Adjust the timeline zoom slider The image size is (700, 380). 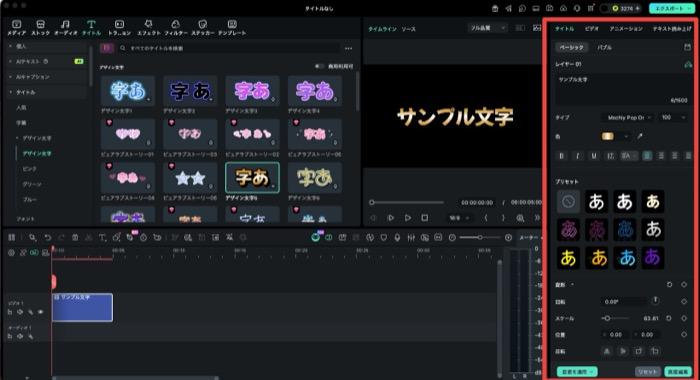coord(480,238)
